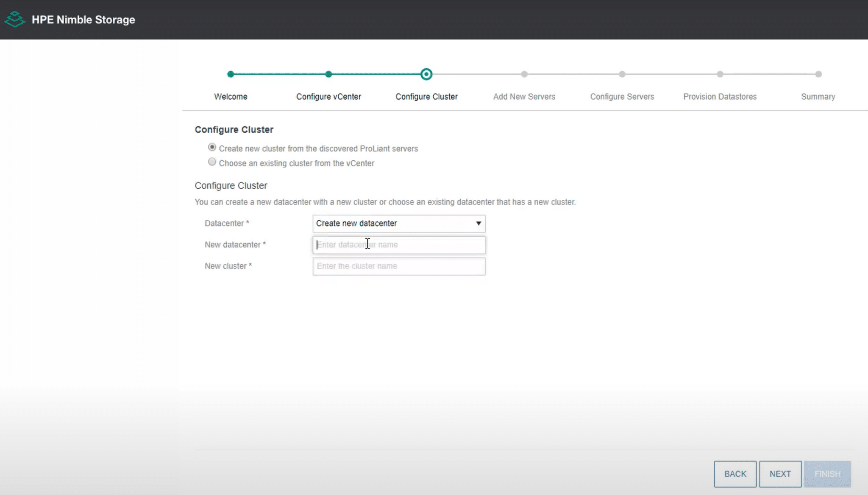Image resolution: width=868 pixels, height=495 pixels.
Task: Select the Add New Servers step label
Action: [x=524, y=97]
